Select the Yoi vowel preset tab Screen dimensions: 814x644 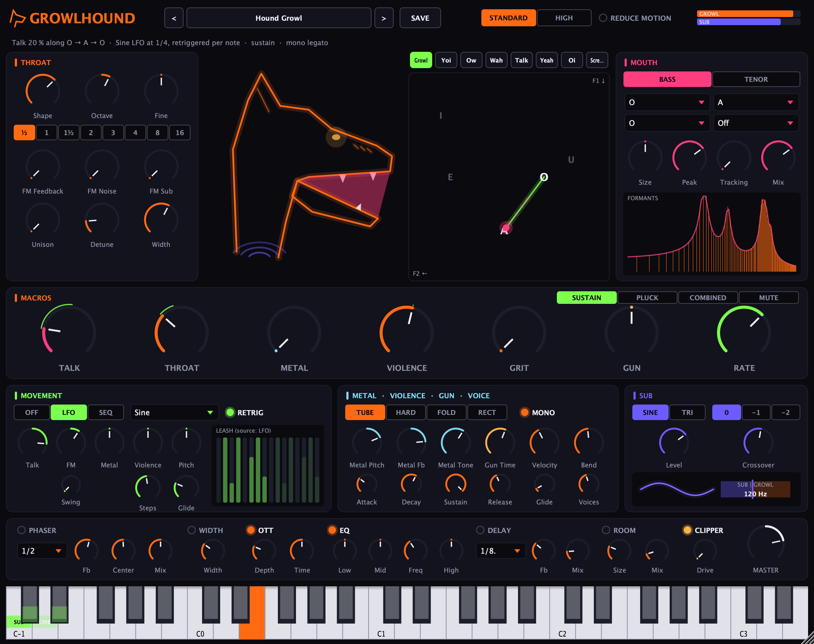(446, 60)
